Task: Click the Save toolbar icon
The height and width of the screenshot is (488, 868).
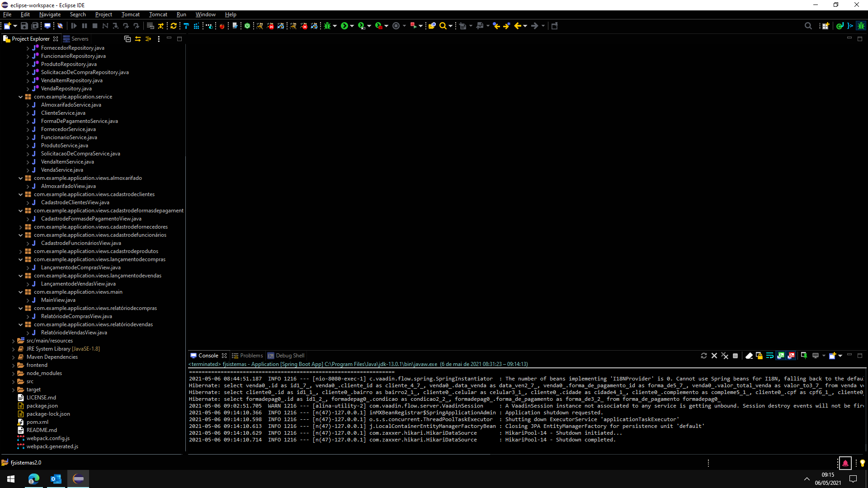Action: pyautogui.click(x=24, y=26)
